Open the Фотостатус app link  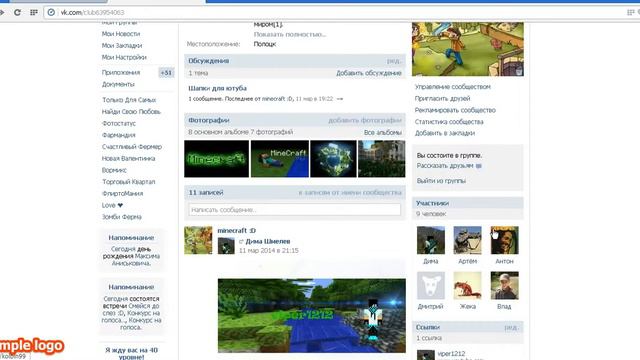119,123
